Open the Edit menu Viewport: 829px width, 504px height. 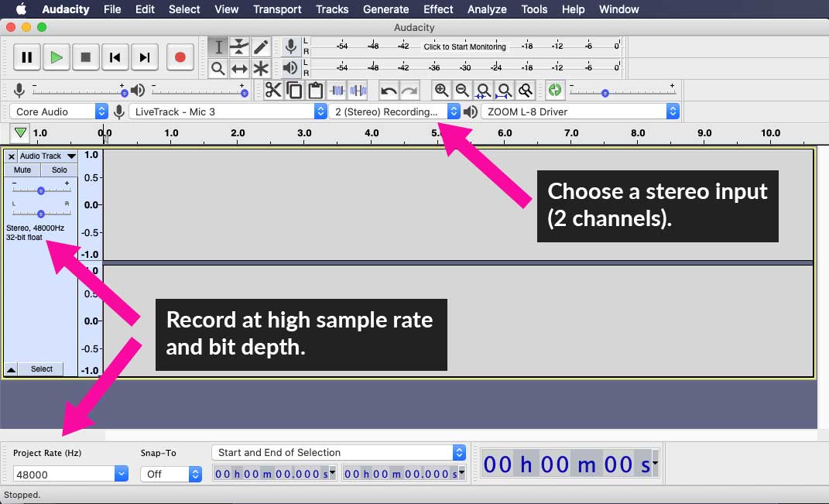pos(145,9)
